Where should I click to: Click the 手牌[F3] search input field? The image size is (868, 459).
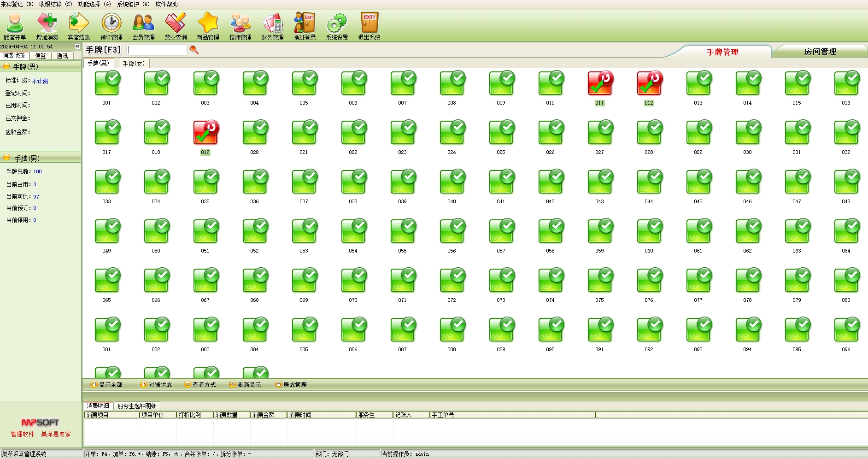157,50
